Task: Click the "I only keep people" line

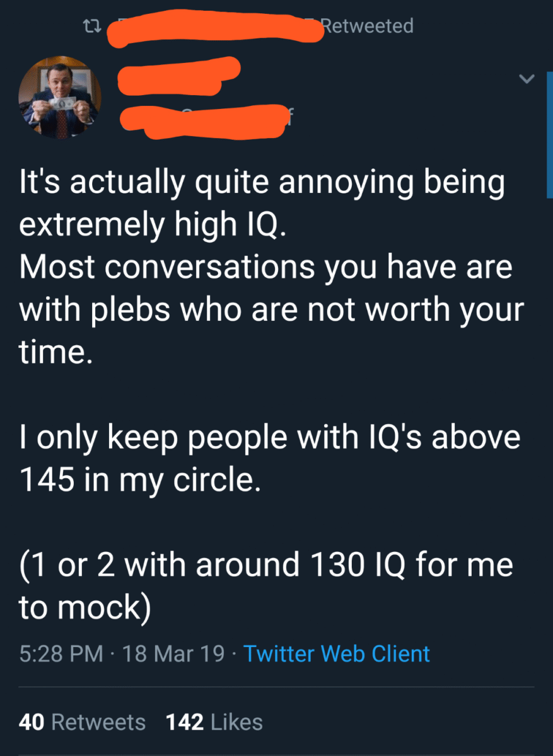Action: tap(270, 438)
